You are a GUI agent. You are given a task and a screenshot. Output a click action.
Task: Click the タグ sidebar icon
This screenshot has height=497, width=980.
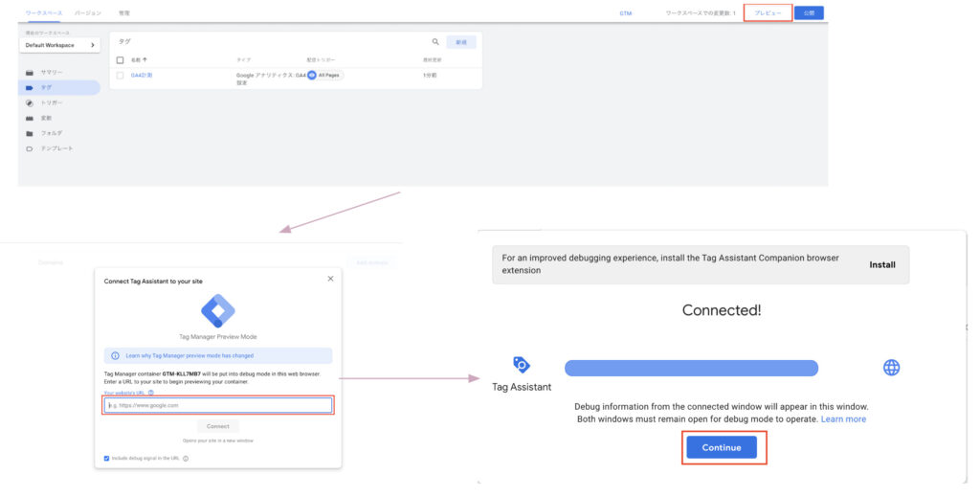click(30, 87)
